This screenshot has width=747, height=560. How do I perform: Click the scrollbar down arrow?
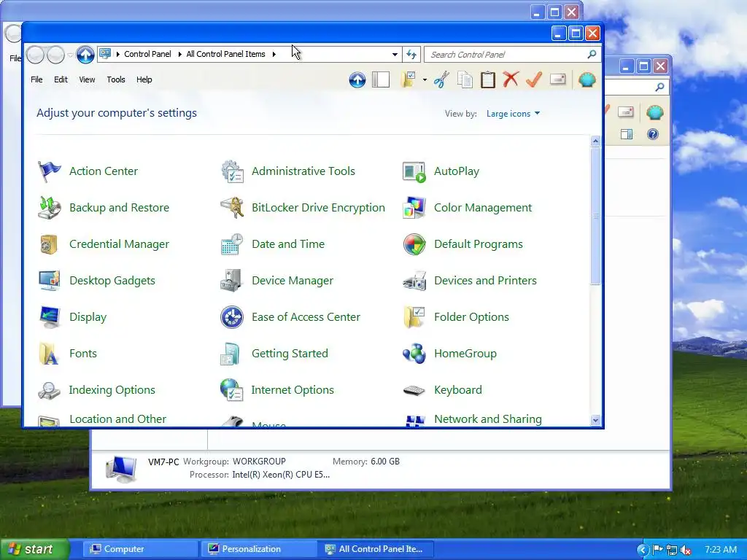point(595,420)
